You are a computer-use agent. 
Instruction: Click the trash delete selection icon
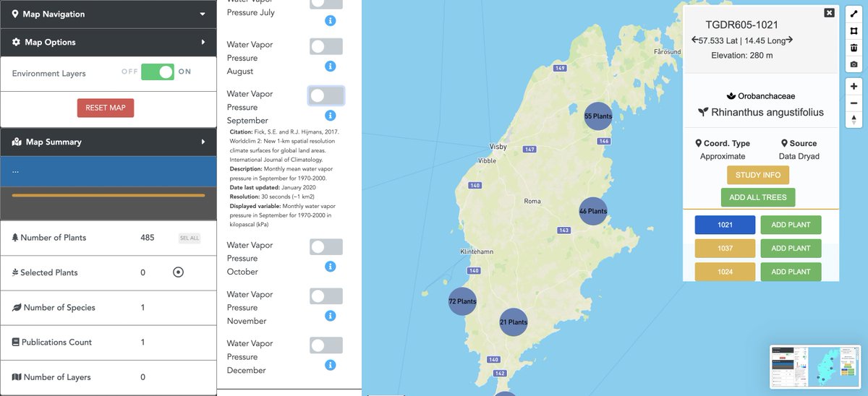[x=854, y=48]
